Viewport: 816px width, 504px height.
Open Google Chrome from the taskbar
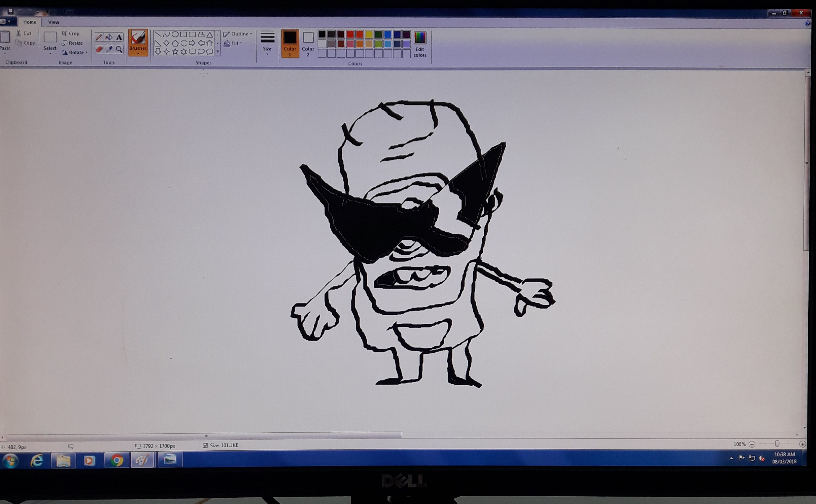pos(117,460)
